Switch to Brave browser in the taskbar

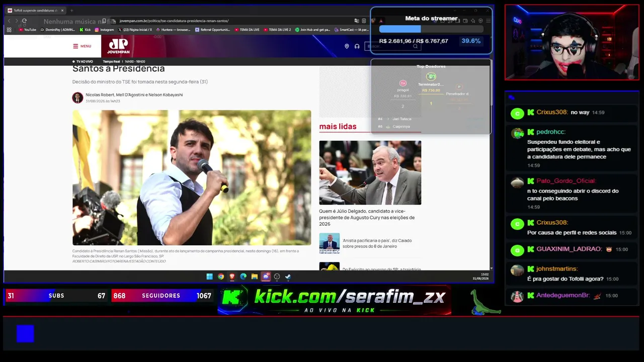pyautogui.click(x=232, y=277)
